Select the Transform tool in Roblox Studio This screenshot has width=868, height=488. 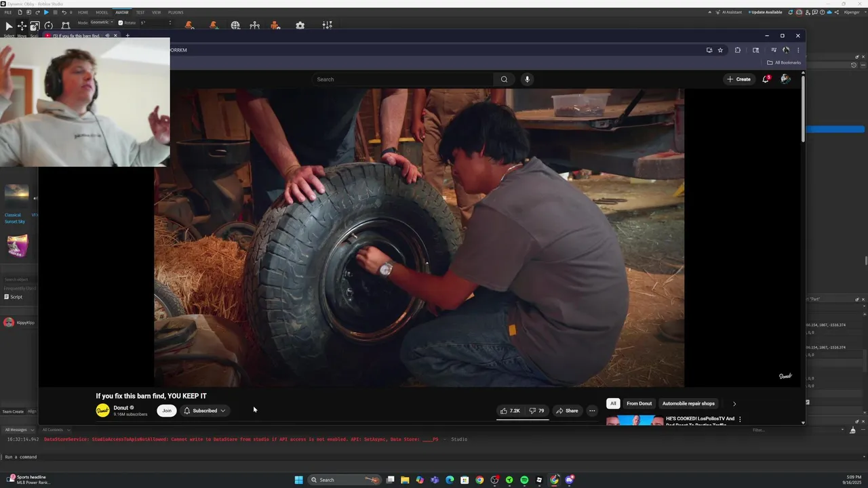point(65,26)
